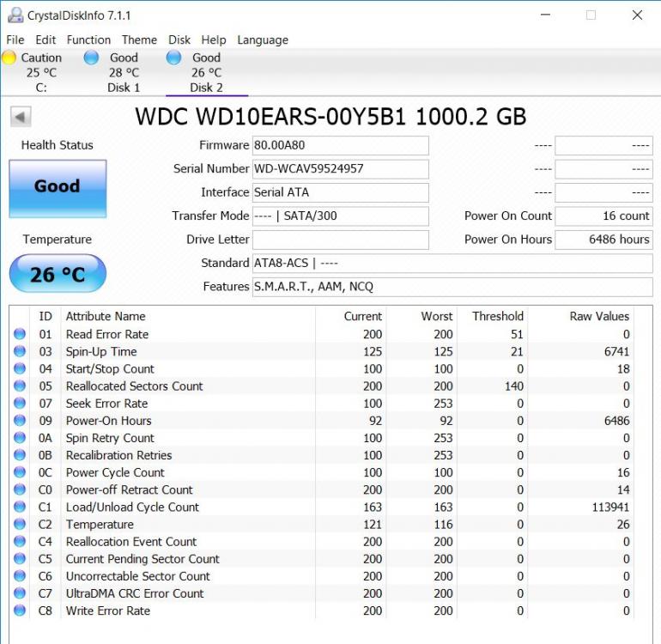
Task: Click status icon for Read Error Rate row
Action: 20,334
